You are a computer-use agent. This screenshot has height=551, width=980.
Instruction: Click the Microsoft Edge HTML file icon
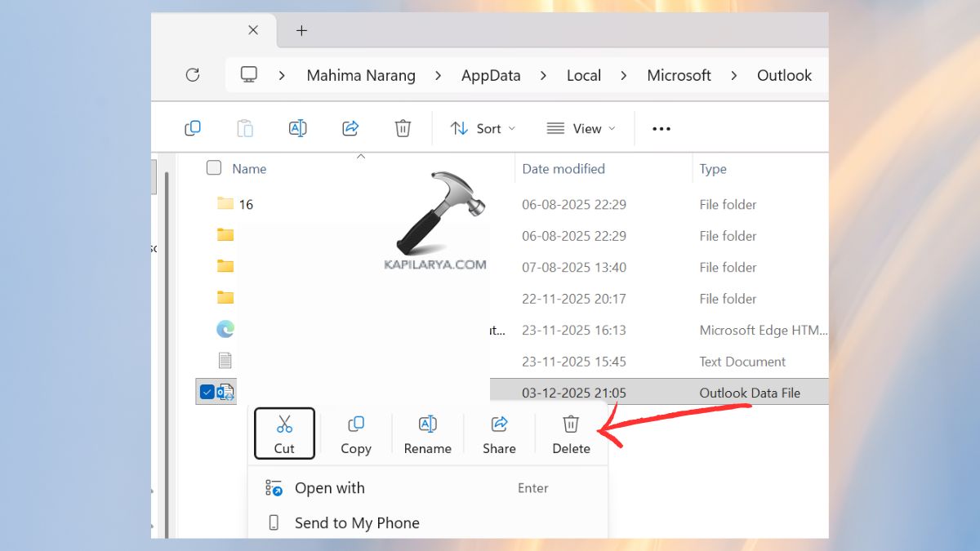[225, 329]
